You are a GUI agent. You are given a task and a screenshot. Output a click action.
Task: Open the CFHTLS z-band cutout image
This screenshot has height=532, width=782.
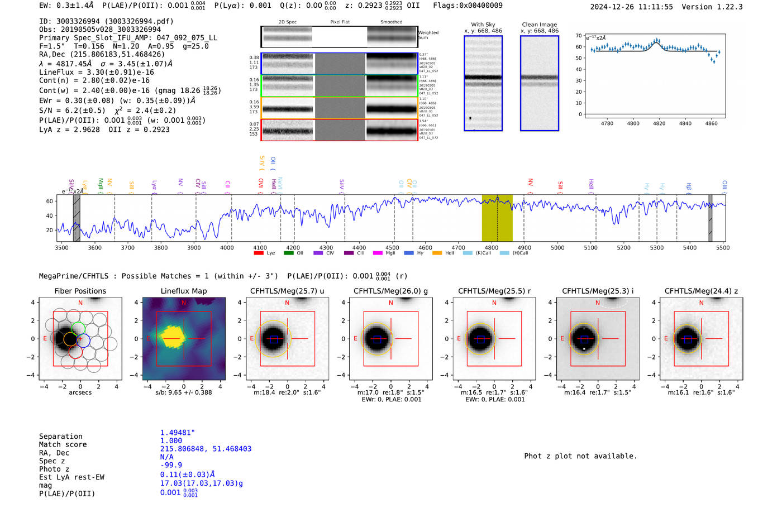(x=702, y=338)
